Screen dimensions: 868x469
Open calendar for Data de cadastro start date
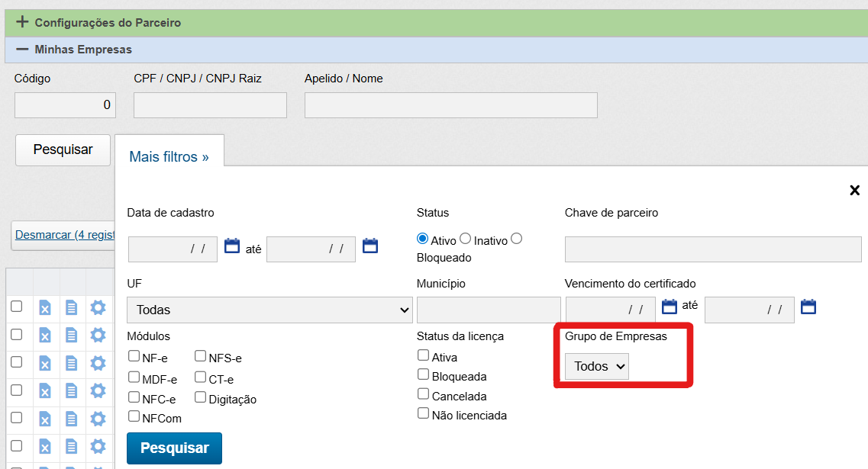[232, 246]
